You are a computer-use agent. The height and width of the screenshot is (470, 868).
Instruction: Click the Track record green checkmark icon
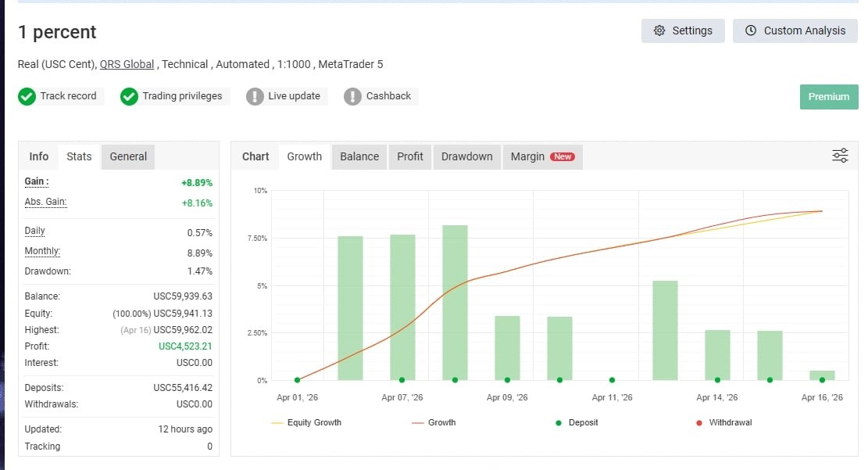point(27,96)
